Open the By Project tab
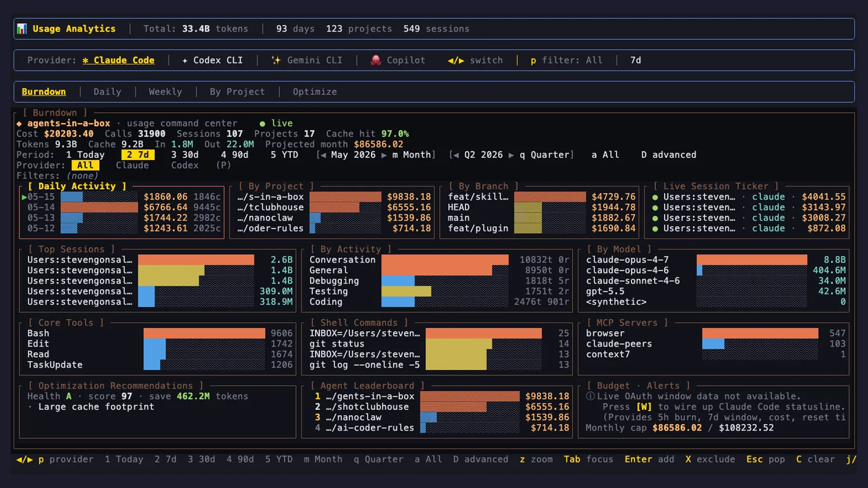This screenshot has height=488, width=868. [237, 92]
